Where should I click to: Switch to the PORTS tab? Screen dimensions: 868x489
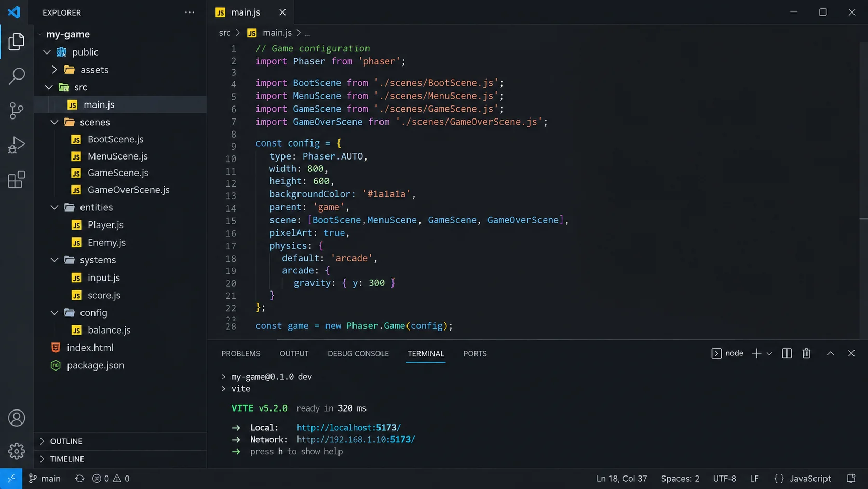coord(475,354)
